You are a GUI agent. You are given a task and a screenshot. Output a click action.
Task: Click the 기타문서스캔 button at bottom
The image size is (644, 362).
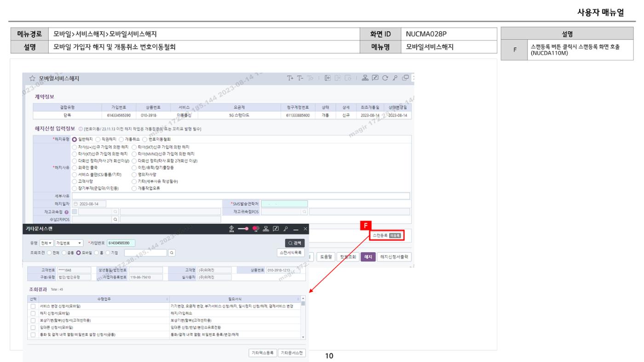click(x=292, y=353)
